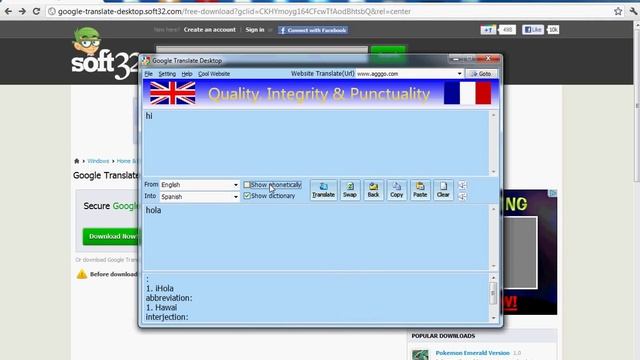This screenshot has width=640, height=360.
Task: Swap the source and target languages
Action: click(x=350, y=190)
